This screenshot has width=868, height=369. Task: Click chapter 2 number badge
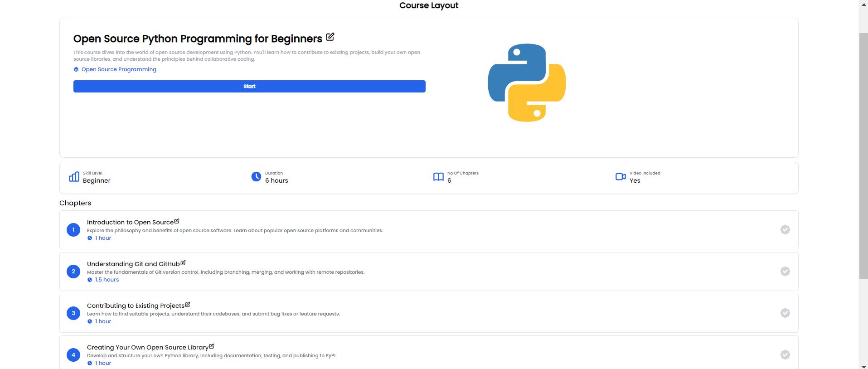click(73, 272)
